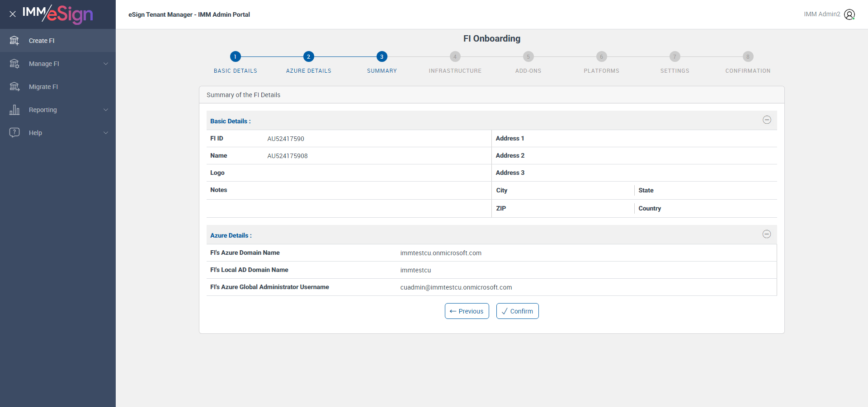Image resolution: width=868 pixels, height=407 pixels.
Task: Click the Help question mark icon
Action: pyautogui.click(x=14, y=132)
